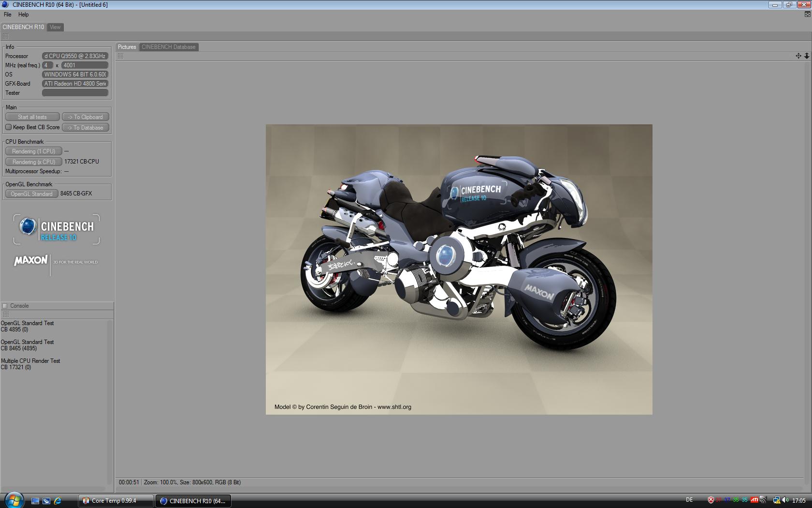Click the console vertical scrollbar

tap(110, 402)
